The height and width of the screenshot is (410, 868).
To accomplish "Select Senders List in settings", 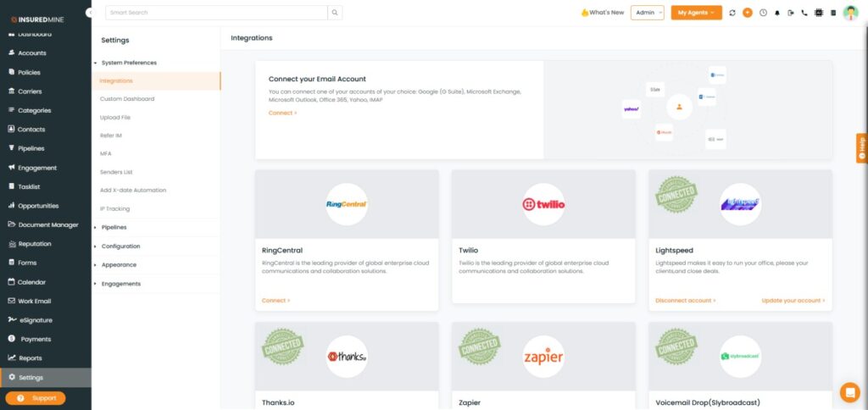I will point(116,172).
